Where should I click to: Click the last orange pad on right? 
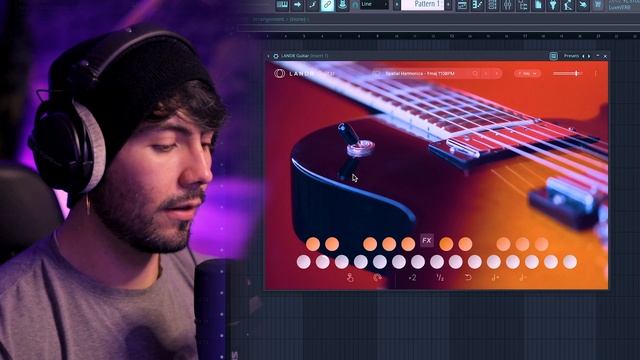541,244
